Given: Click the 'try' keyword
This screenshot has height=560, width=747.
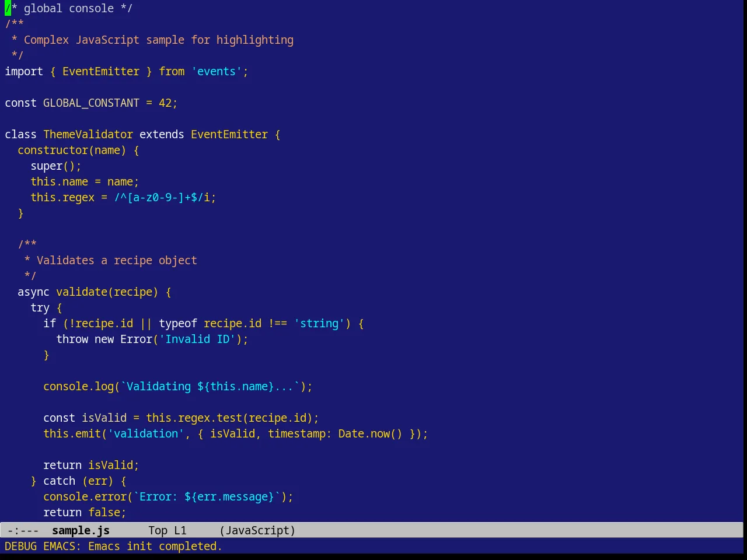Looking at the screenshot, I should point(40,307).
